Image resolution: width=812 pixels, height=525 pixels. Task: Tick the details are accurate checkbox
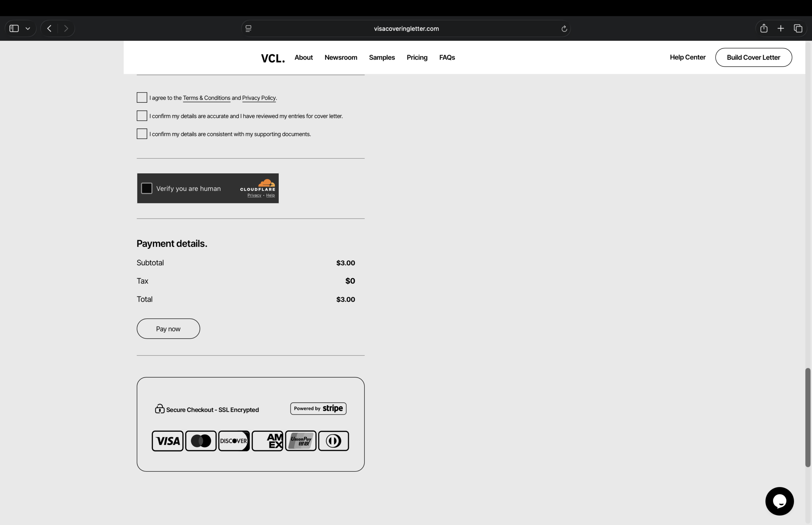point(142,116)
